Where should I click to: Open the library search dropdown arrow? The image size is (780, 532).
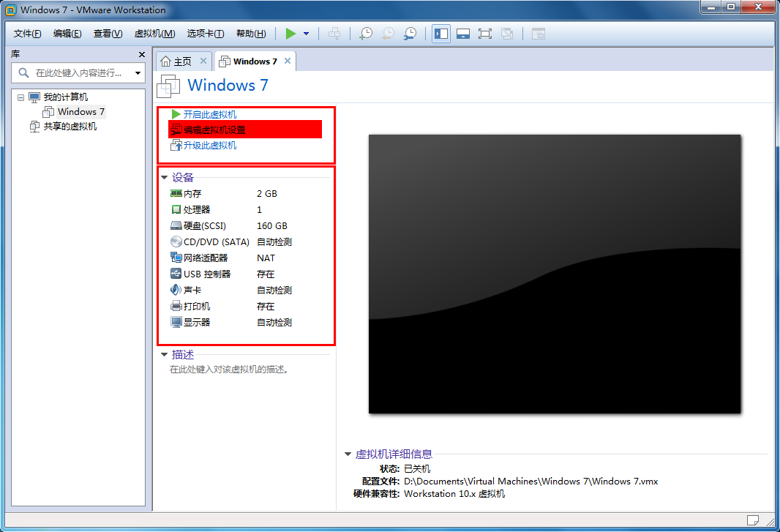pyautogui.click(x=138, y=73)
